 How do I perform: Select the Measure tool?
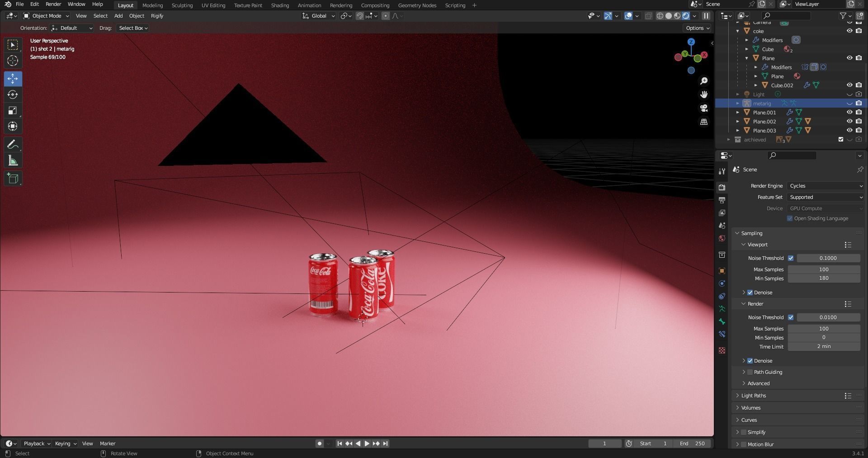tap(13, 161)
